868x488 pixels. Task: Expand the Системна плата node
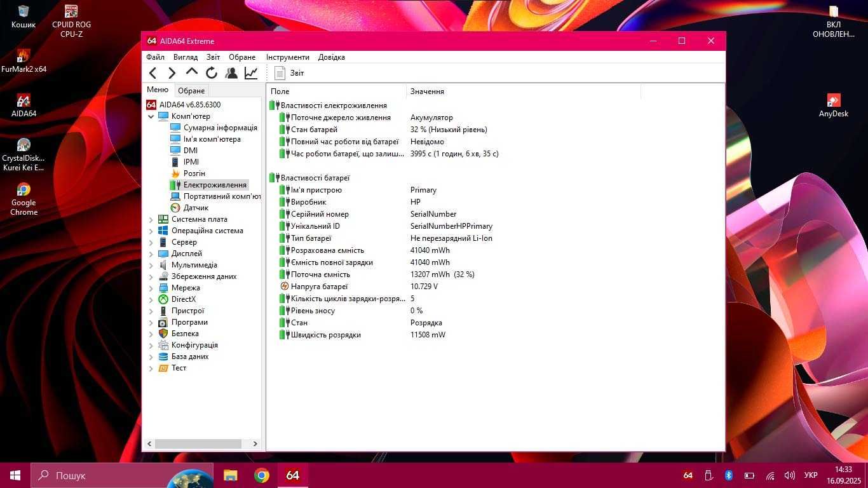151,219
